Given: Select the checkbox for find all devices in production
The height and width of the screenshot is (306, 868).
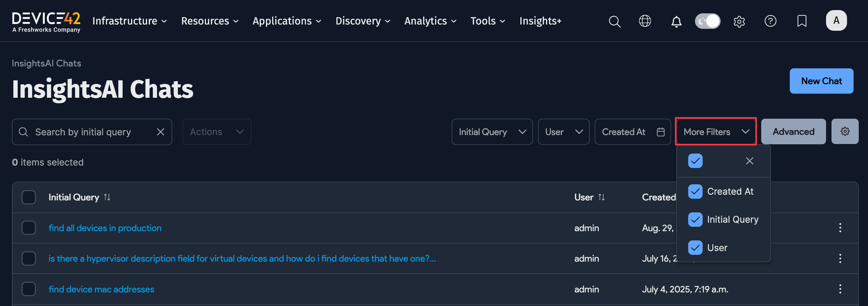Looking at the screenshot, I should click(29, 228).
